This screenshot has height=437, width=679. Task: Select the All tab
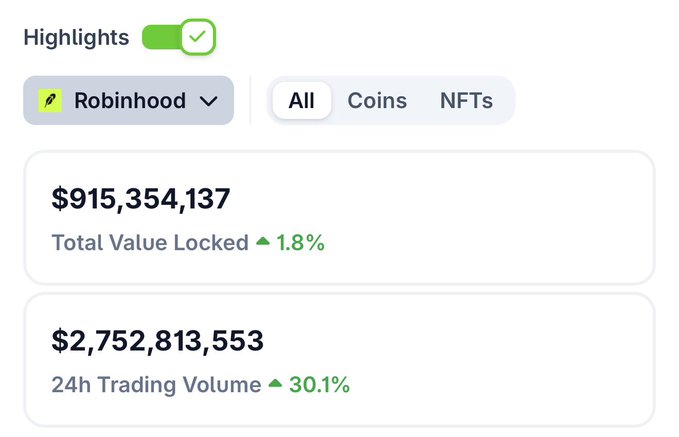[301, 100]
